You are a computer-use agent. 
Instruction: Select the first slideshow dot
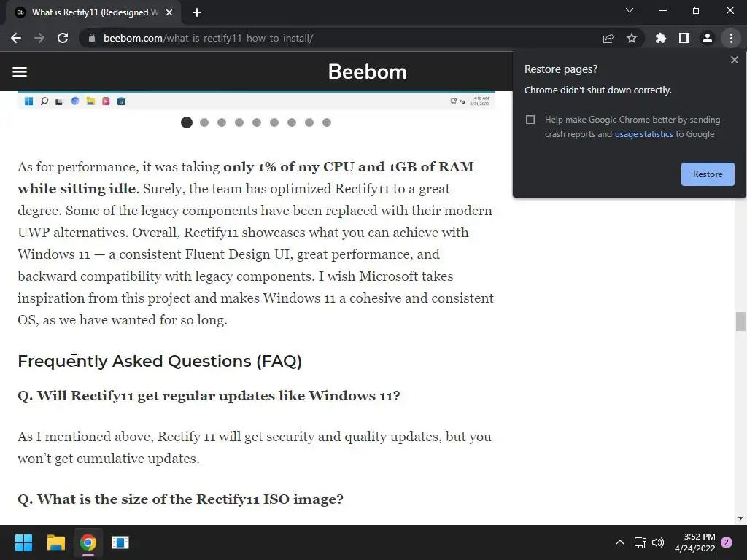(x=187, y=122)
